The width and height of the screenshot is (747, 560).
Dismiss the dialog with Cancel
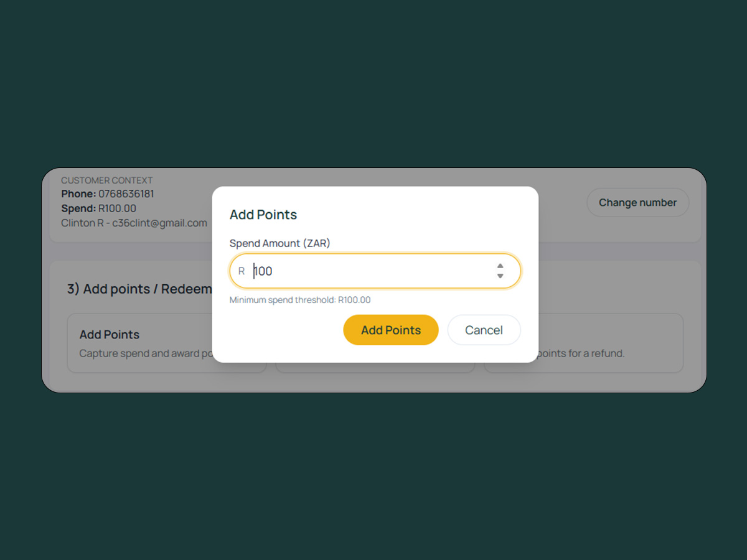tap(484, 330)
